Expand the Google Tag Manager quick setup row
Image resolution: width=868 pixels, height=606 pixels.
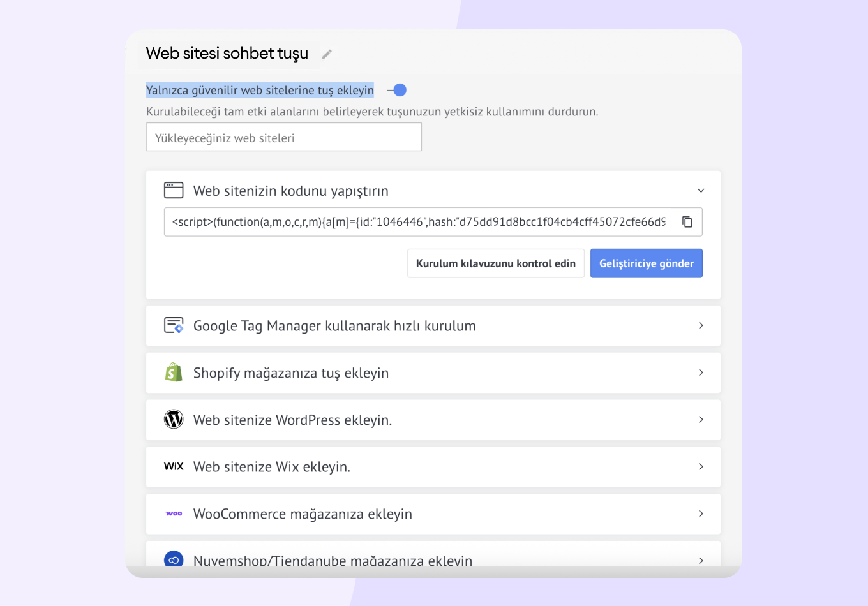pos(701,325)
